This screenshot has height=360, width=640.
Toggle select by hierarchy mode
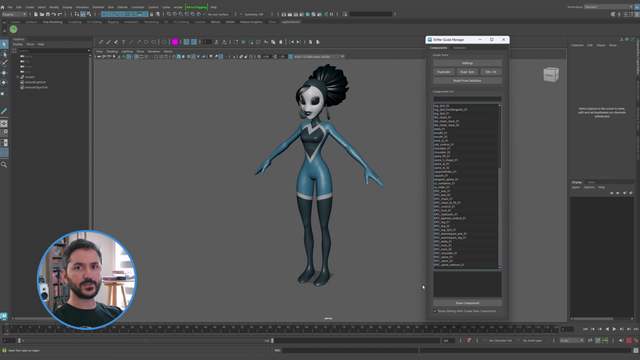click(x=77, y=14)
